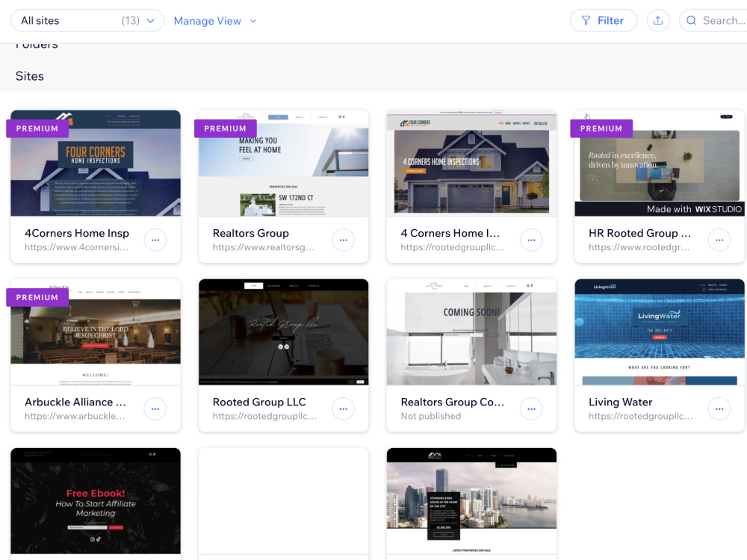Open the https://www.arbuckle... URL link

coord(75,416)
